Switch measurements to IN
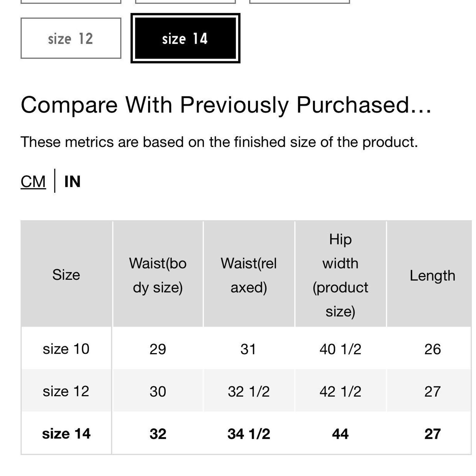The width and height of the screenshot is (476, 476). 72,181
